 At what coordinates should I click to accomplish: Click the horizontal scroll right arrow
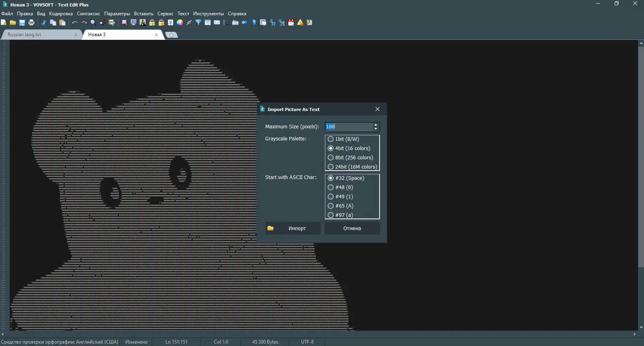point(635,334)
